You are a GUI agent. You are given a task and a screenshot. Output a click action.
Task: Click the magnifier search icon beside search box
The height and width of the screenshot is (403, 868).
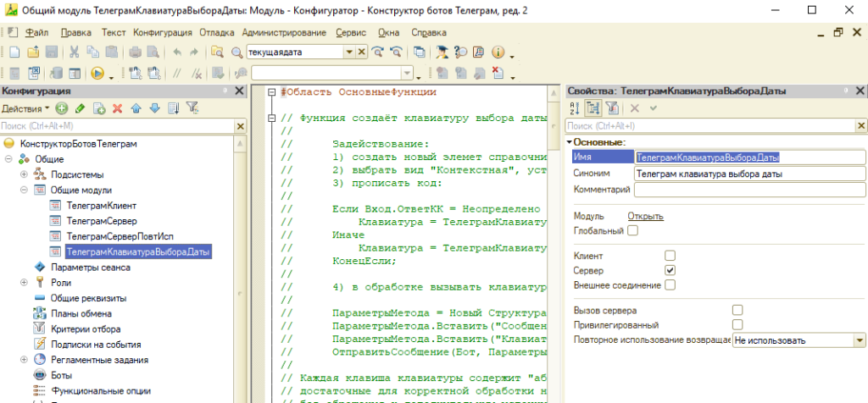click(237, 52)
